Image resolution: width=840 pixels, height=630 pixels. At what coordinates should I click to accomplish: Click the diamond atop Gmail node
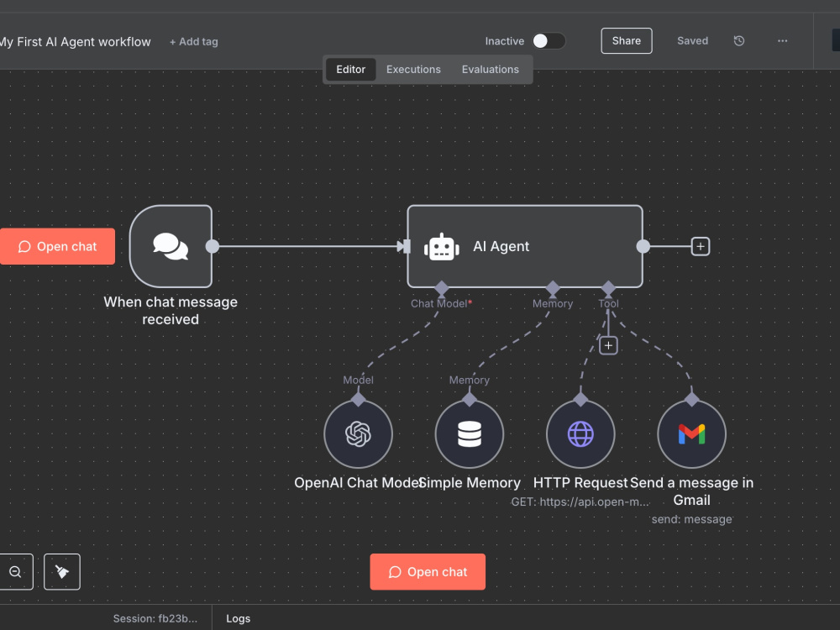tap(691, 399)
